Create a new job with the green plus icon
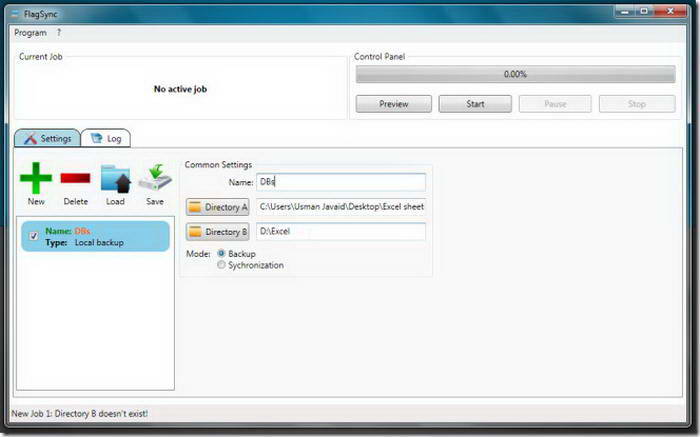Viewport: 700px width, 437px height. pyautogui.click(x=36, y=178)
